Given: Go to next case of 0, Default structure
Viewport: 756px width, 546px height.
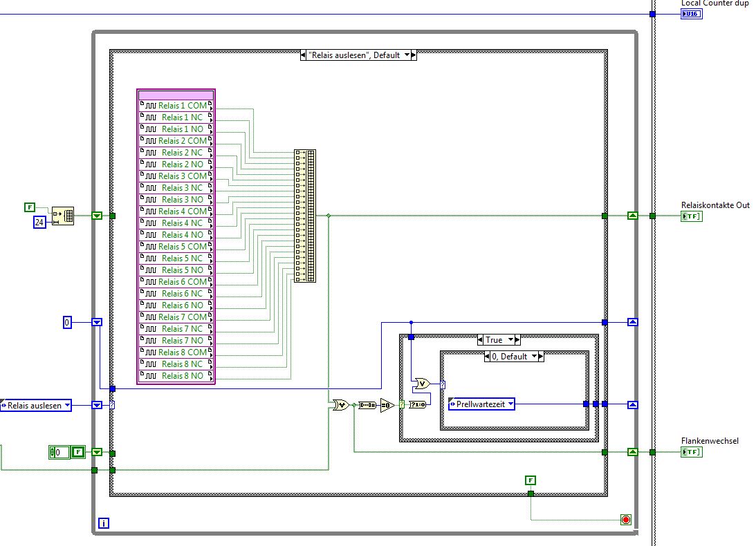Looking at the screenshot, I should click(541, 357).
